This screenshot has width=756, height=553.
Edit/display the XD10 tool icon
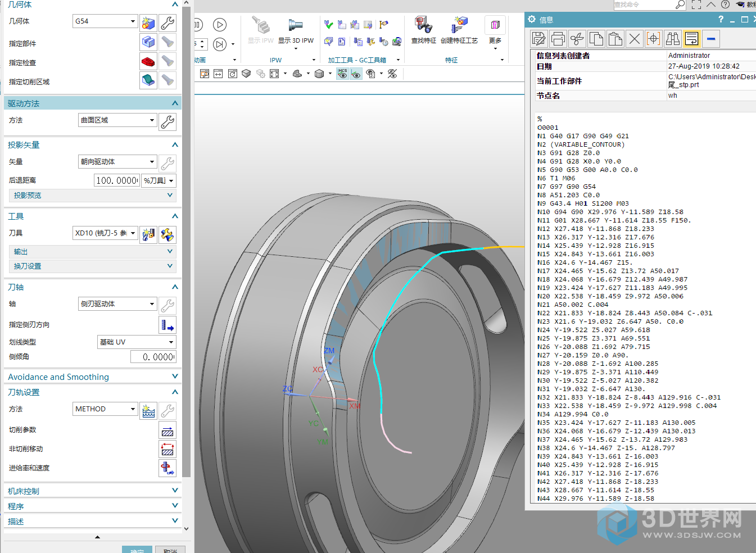168,234
